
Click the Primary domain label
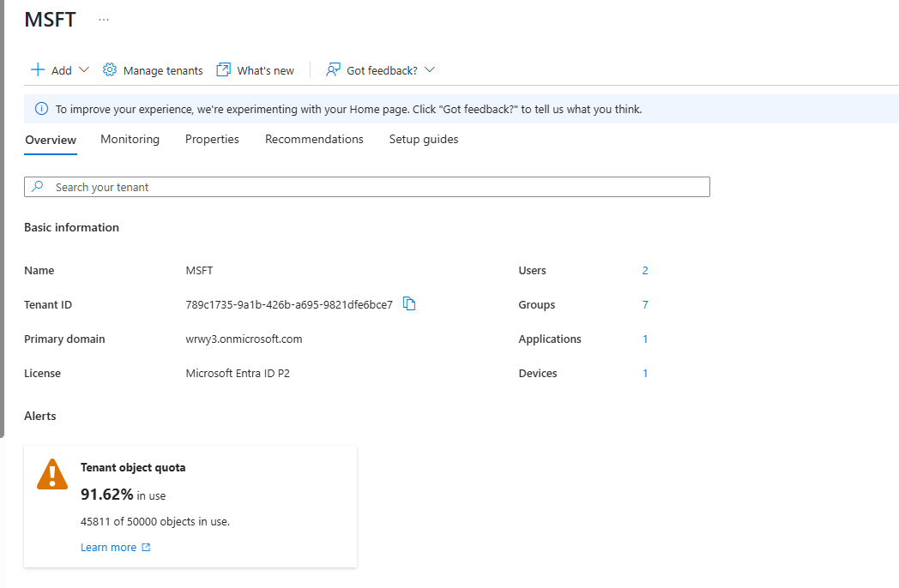coord(64,339)
